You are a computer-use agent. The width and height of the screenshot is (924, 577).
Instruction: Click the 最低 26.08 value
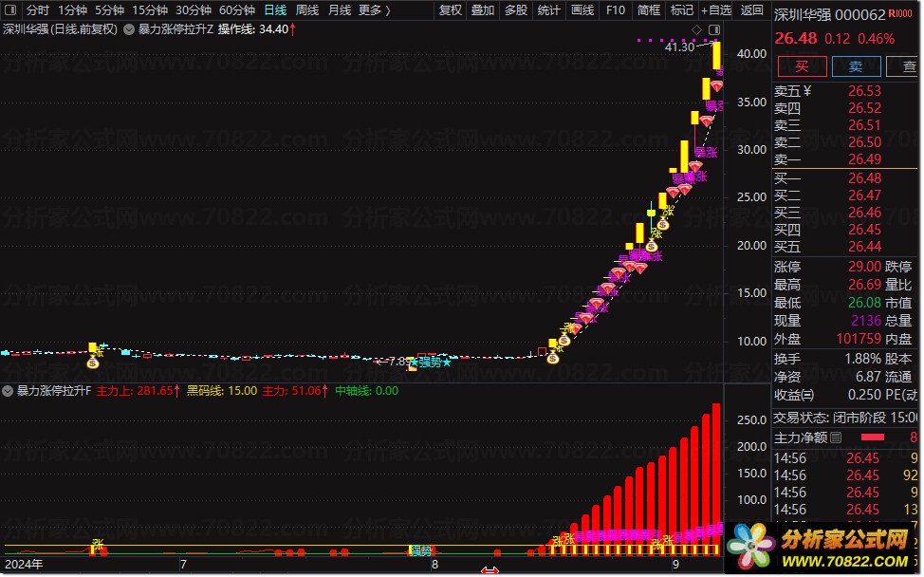[864, 303]
